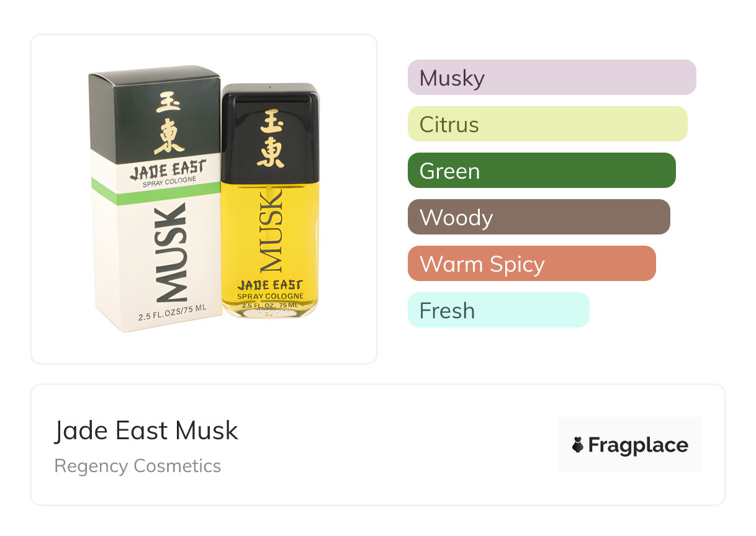Click the yellow cologne bottle image
Image resolution: width=756 pixels, height=536 pixels.
[269, 200]
